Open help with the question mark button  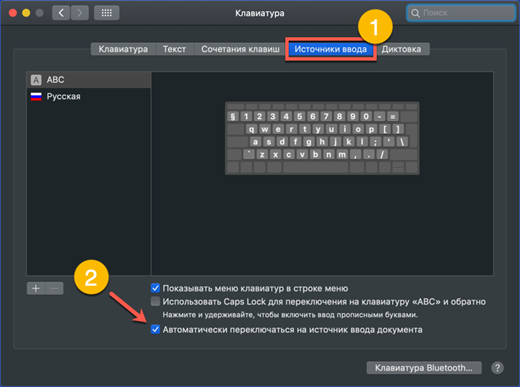pyautogui.click(x=497, y=368)
